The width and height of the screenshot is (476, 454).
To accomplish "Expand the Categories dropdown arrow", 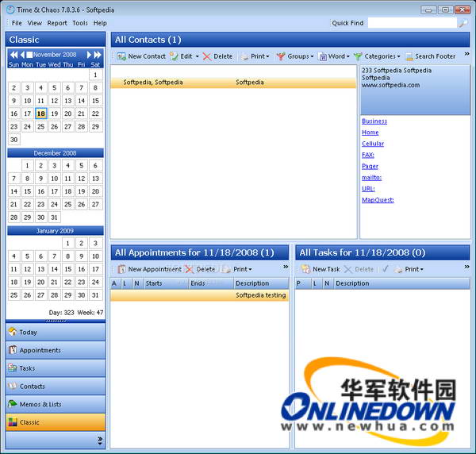I will click(x=398, y=56).
